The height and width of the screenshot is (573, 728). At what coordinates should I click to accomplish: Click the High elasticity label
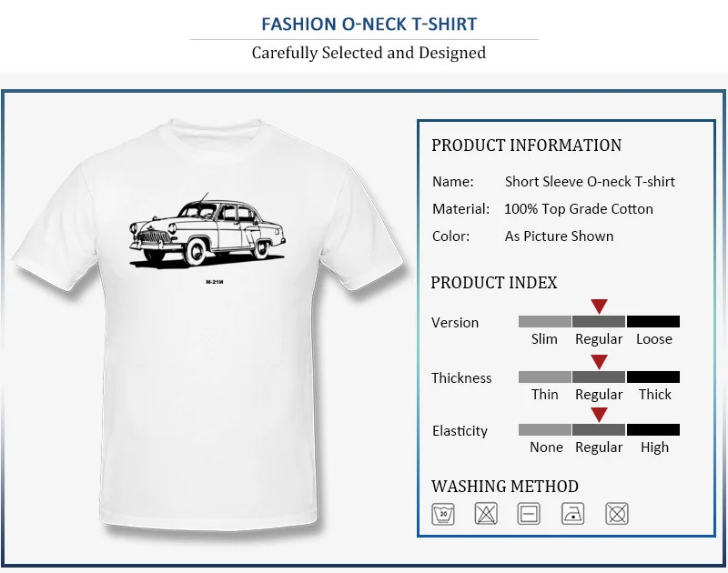654,447
